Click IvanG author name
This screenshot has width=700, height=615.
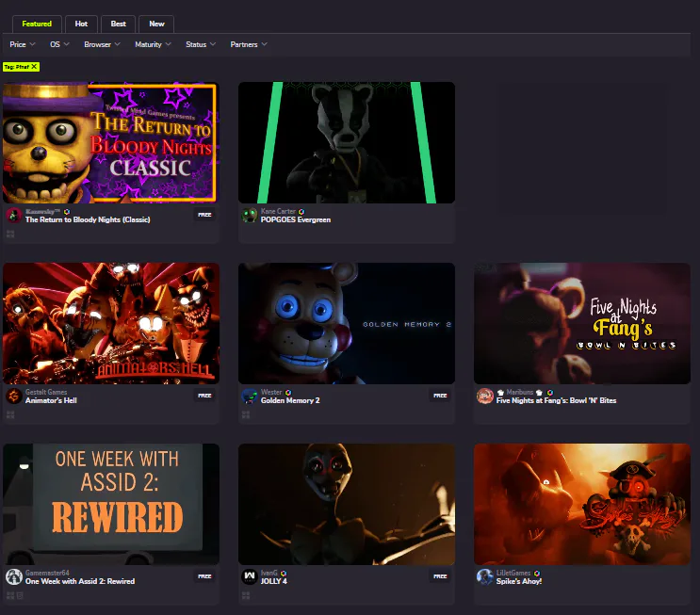[x=269, y=573]
